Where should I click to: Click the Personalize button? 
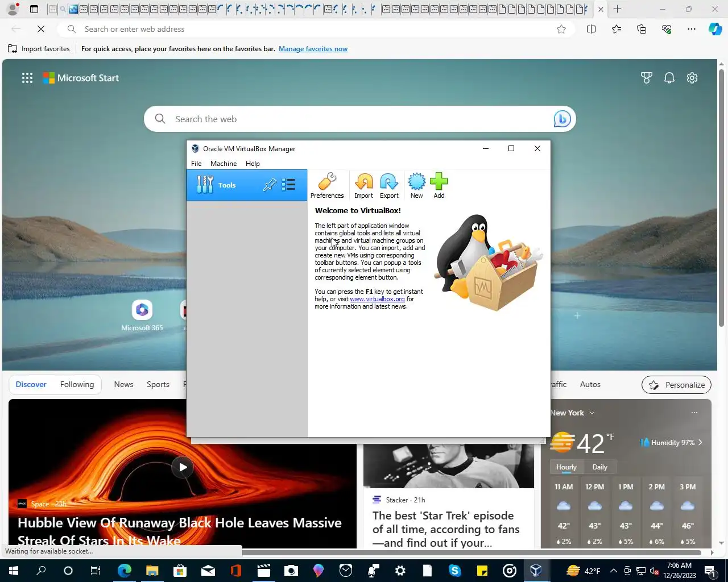tap(676, 385)
